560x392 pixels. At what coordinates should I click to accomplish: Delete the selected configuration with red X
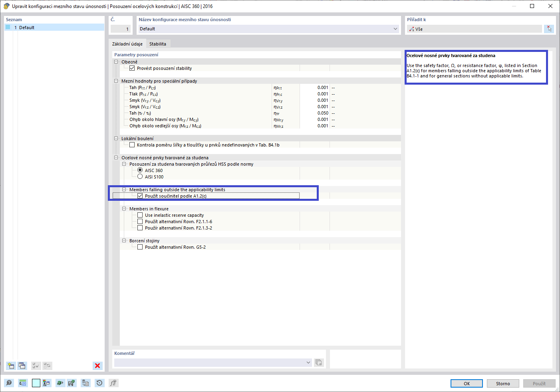[97, 366]
